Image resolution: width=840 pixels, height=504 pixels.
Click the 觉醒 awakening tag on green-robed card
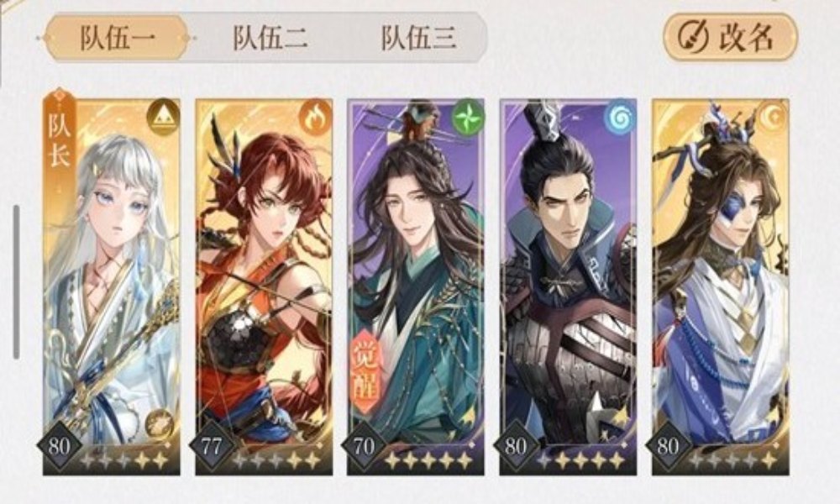[x=367, y=372]
